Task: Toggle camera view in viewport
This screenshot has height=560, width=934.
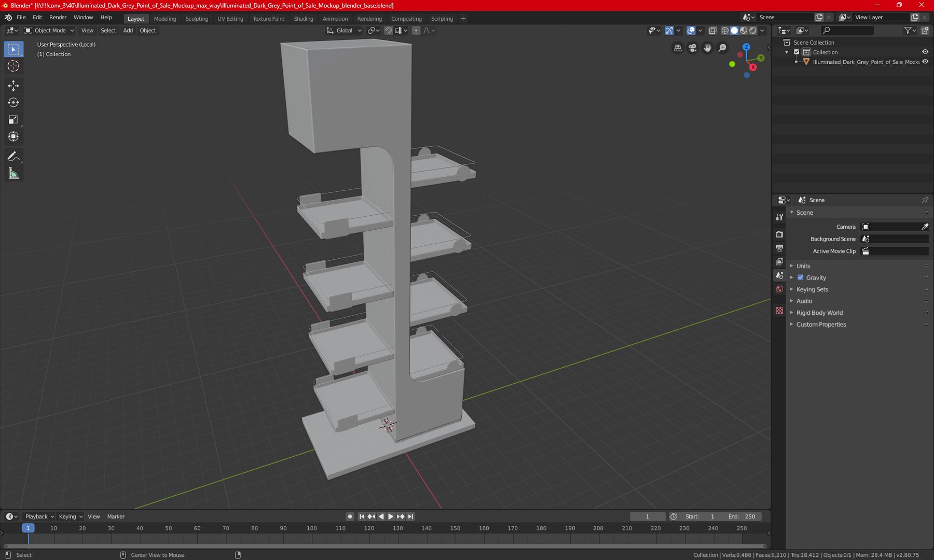Action: pos(693,48)
